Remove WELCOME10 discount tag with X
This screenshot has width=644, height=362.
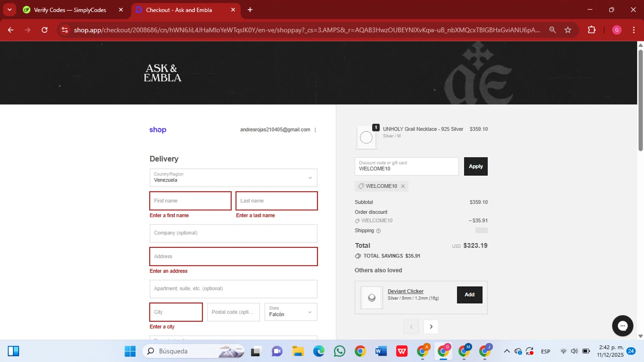tap(403, 186)
